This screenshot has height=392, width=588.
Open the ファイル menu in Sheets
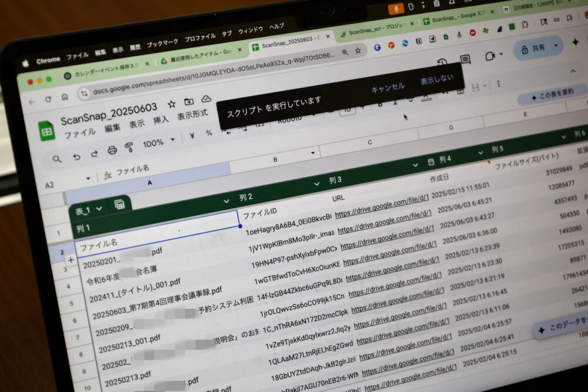[x=79, y=133]
